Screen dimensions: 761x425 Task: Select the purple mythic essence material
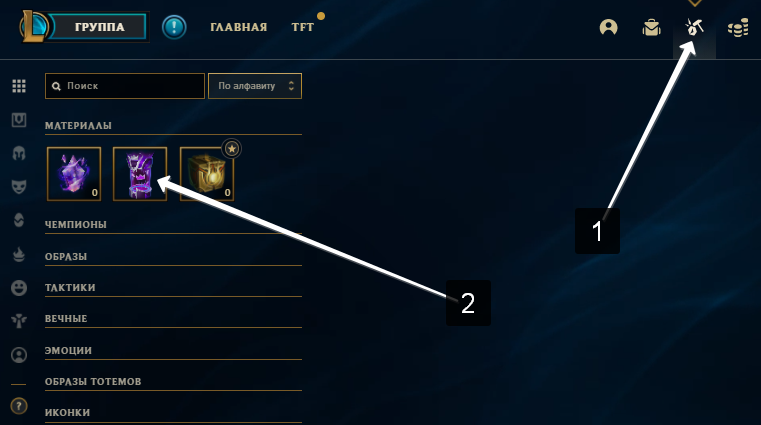[x=74, y=174]
